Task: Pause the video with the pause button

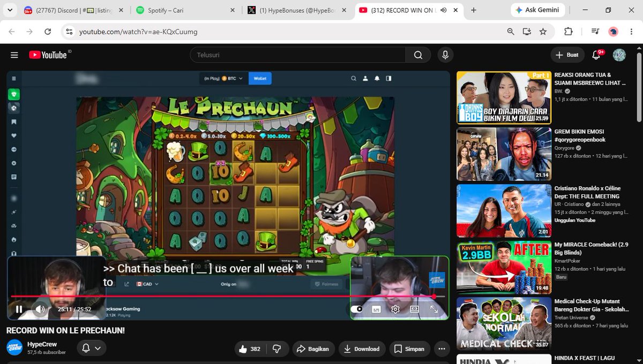Action: tap(19, 309)
